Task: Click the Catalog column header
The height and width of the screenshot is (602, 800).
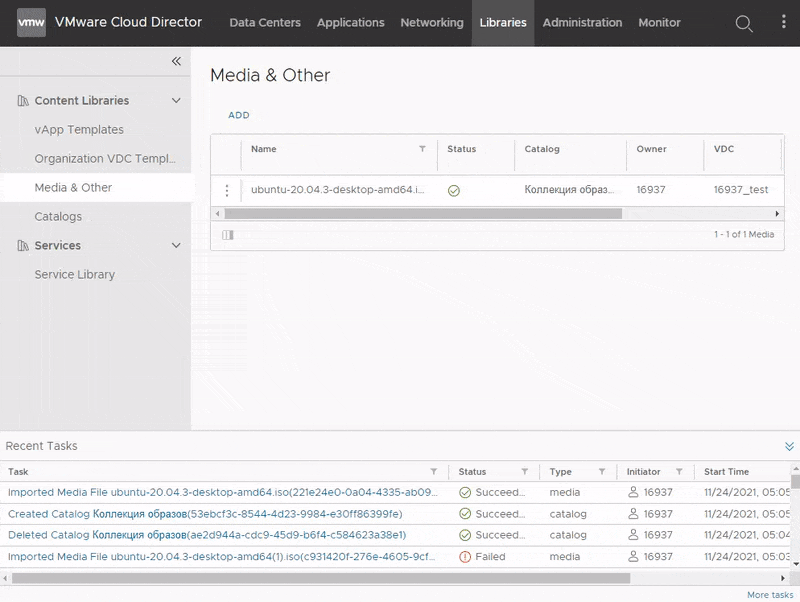Action: pos(542,149)
